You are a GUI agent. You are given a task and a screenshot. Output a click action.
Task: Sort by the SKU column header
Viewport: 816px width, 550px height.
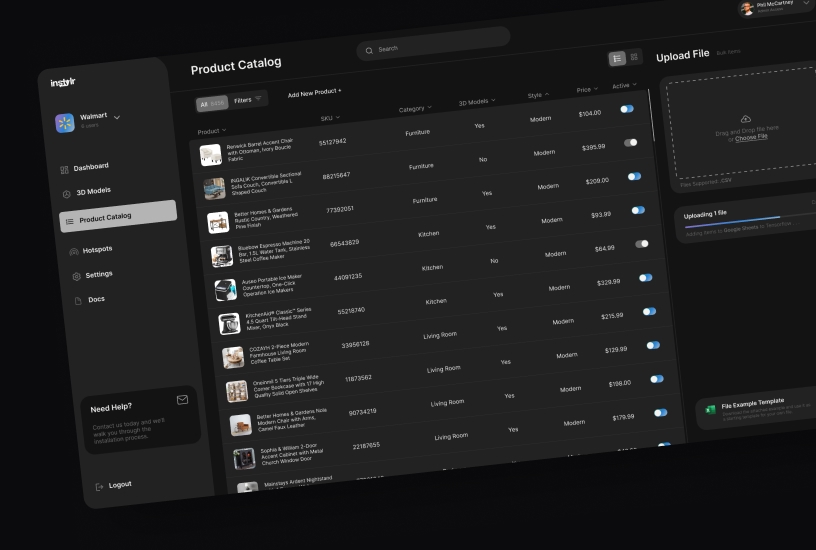[330, 118]
